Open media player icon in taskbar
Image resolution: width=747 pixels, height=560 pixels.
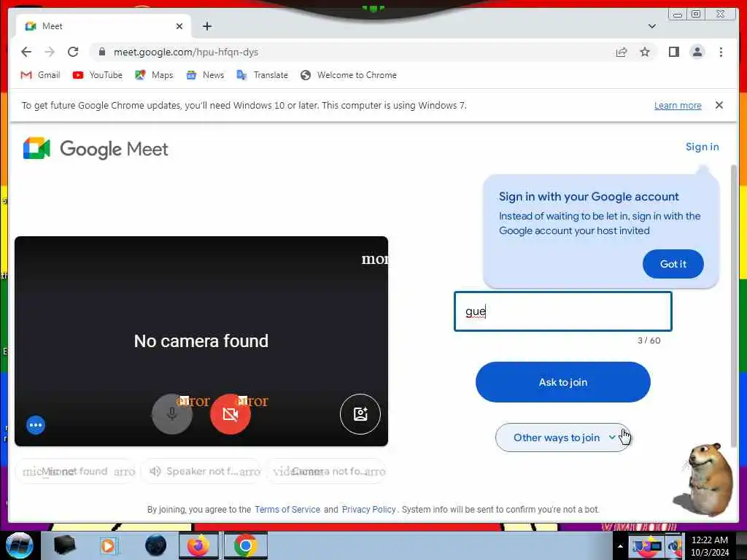point(108,545)
